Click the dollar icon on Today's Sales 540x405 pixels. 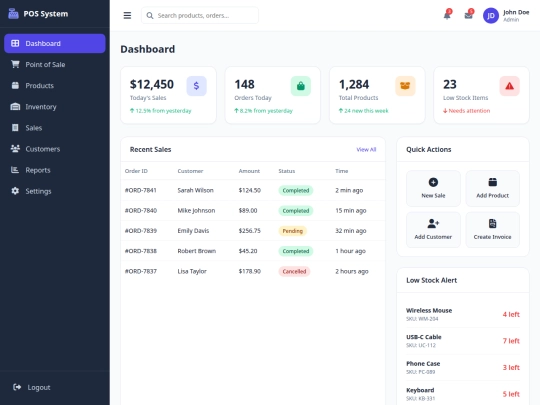[x=196, y=86]
